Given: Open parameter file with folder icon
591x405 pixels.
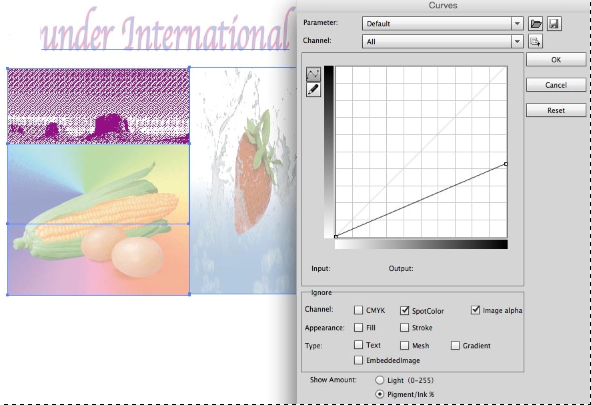Looking at the screenshot, I should pyautogui.click(x=536, y=24).
